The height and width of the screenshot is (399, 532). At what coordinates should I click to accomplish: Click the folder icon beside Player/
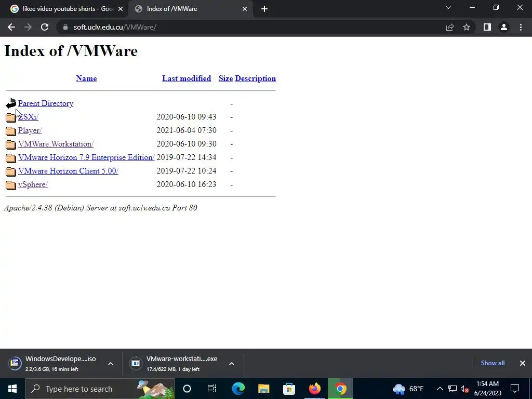(11, 131)
